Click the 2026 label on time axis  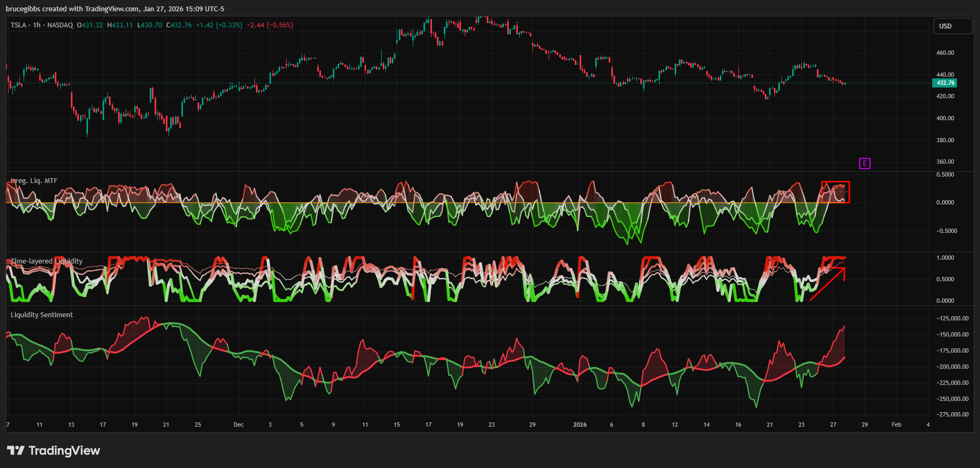pyautogui.click(x=580, y=425)
